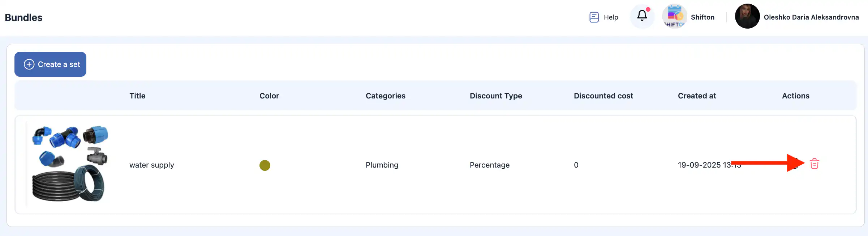This screenshot has width=868, height=236.
Task: Open the notifications bell
Action: click(642, 16)
